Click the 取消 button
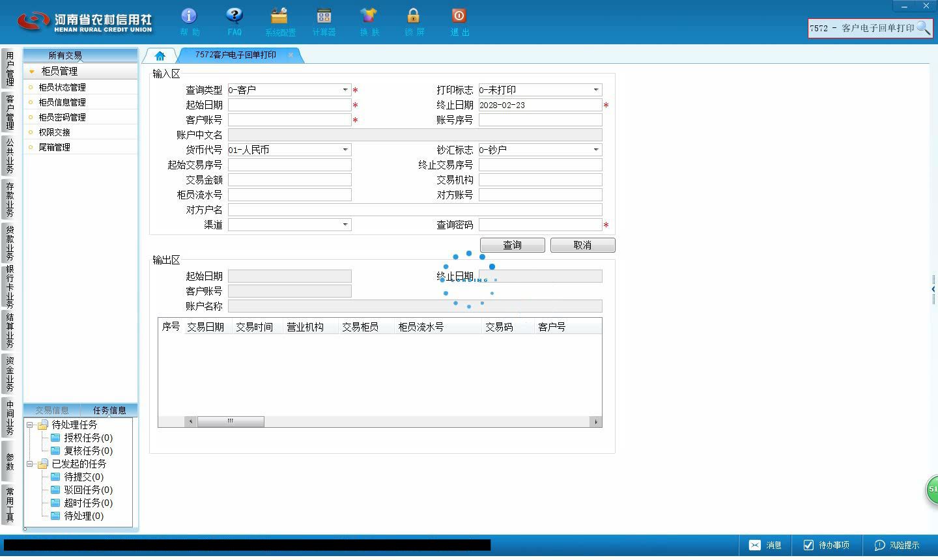Screen dimensions: 938x560 coord(582,245)
